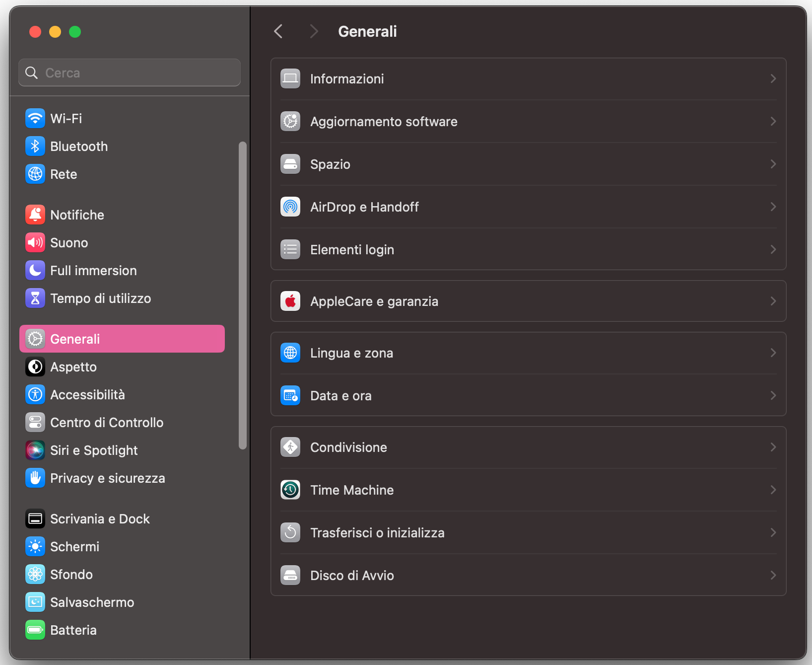Click the AppleCare e garanzia apple icon
Viewport: 812px width, 665px height.
pyautogui.click(x=290, y=301)
